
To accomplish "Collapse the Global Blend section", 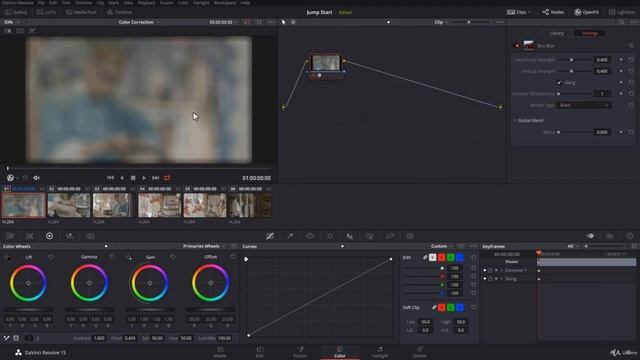I will tap(515, 120).
